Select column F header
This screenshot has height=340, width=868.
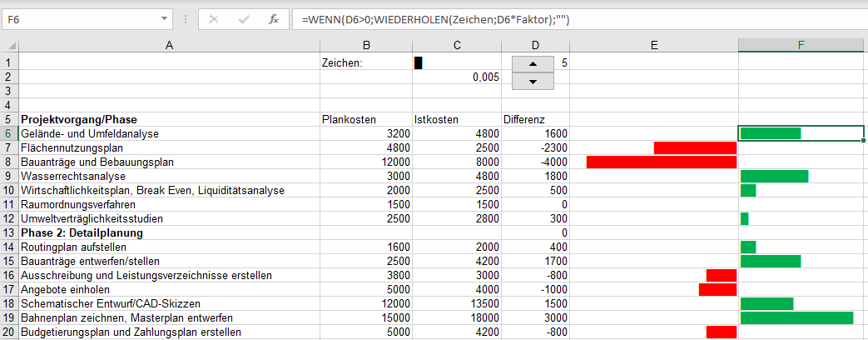801,45
